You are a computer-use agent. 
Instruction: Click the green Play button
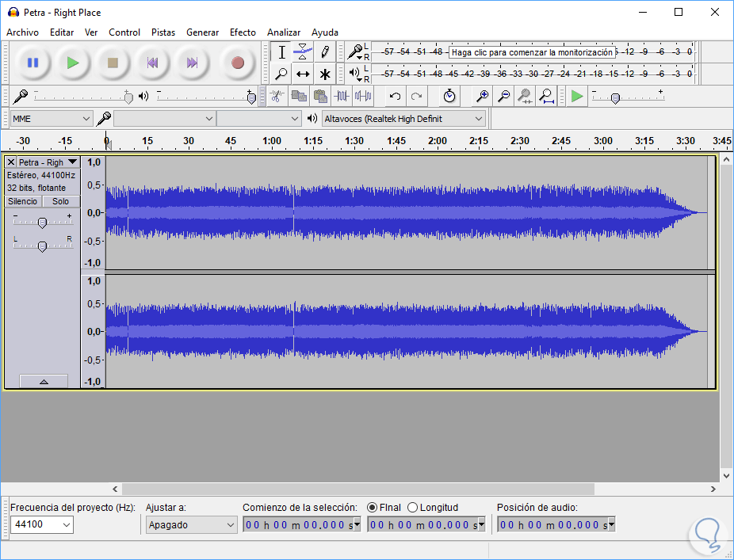73,63
